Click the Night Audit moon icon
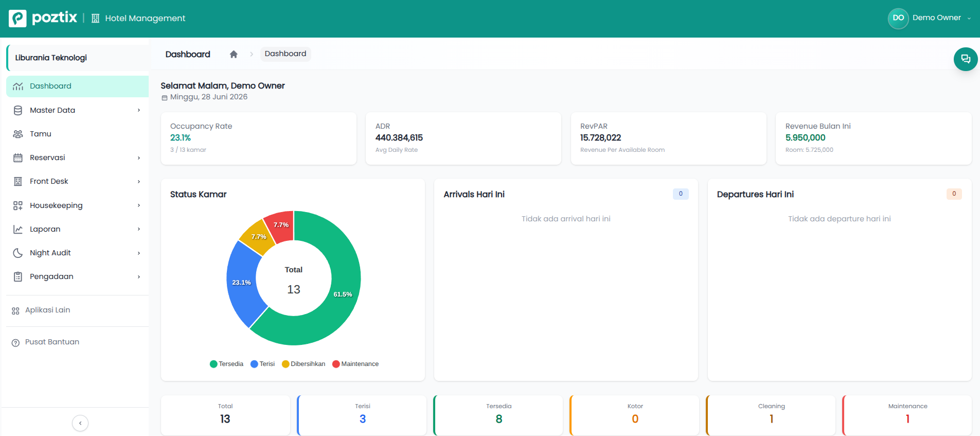The height and width of the screenshot is (436, 980). point(18,253)
